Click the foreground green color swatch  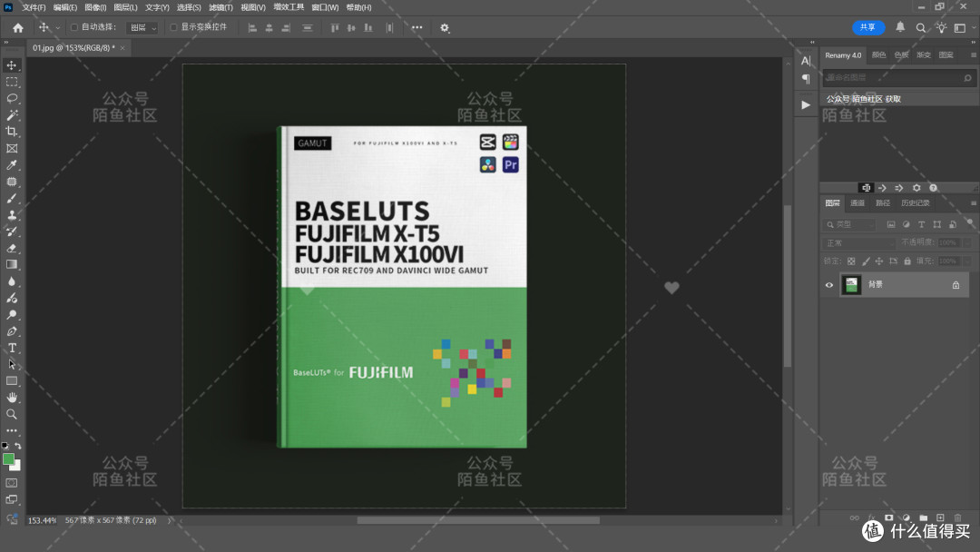tap(8, 459)
